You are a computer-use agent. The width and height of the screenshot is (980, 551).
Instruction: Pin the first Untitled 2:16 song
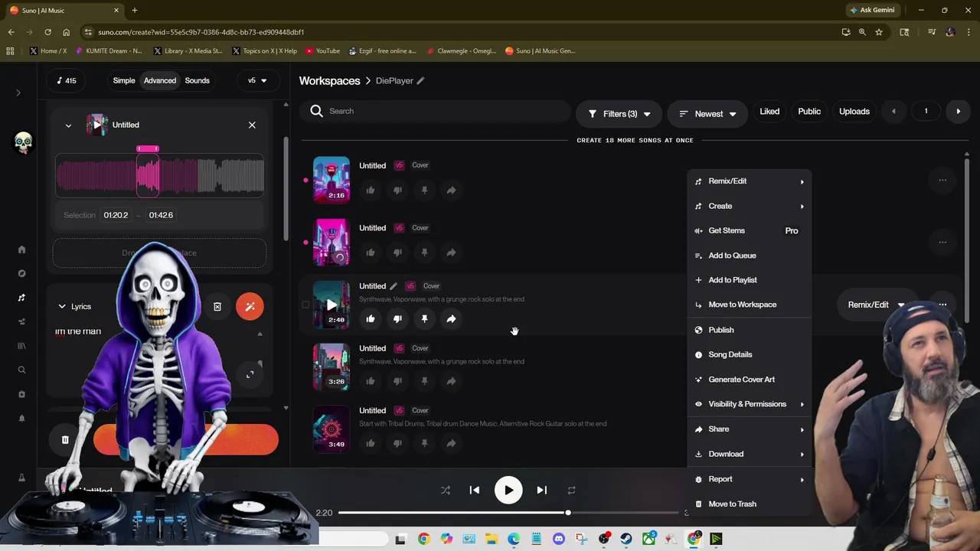424,190
